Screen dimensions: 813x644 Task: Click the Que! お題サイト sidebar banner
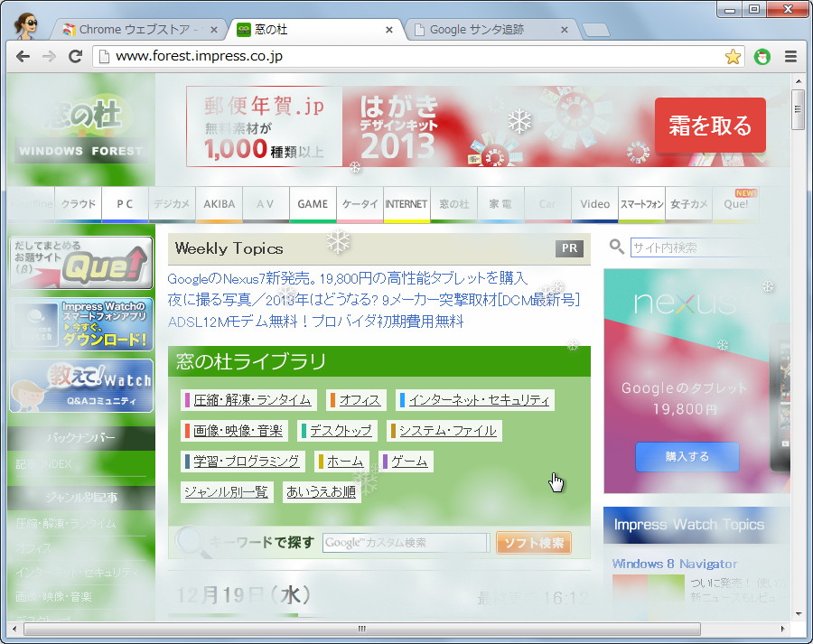click(x=80, y=264)
